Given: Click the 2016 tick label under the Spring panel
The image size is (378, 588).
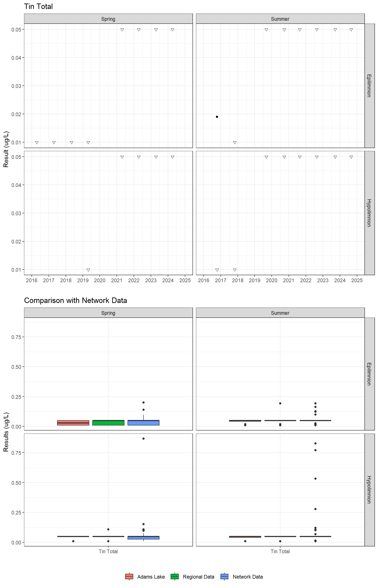Looking at the screenshot, I should tap(32, 280).
